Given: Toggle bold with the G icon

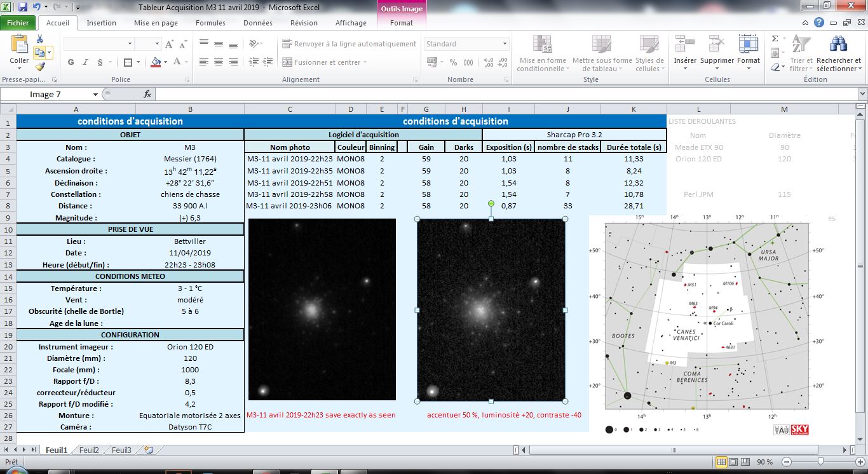Looking at the screenshot, I should click(x=70, y=62).
